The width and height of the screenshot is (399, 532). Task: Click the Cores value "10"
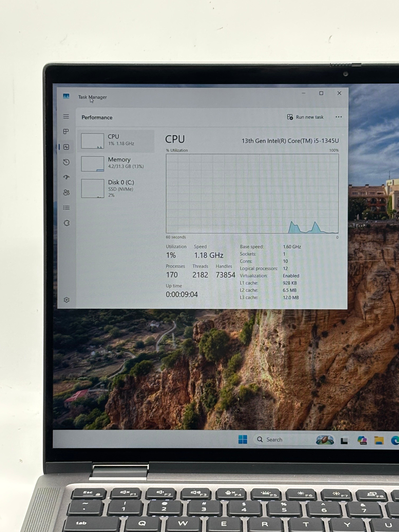[x=286, y=261]
